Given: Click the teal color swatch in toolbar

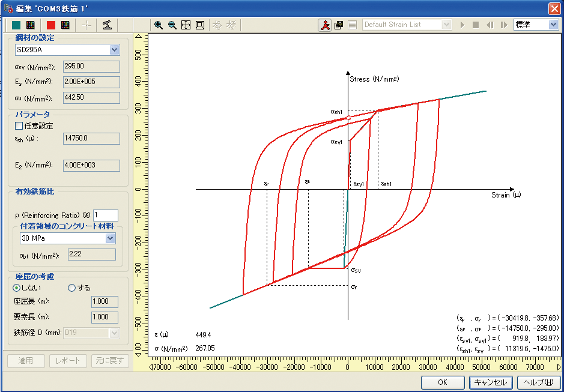Looking at the screenshot, I should [x=16, y=25].
